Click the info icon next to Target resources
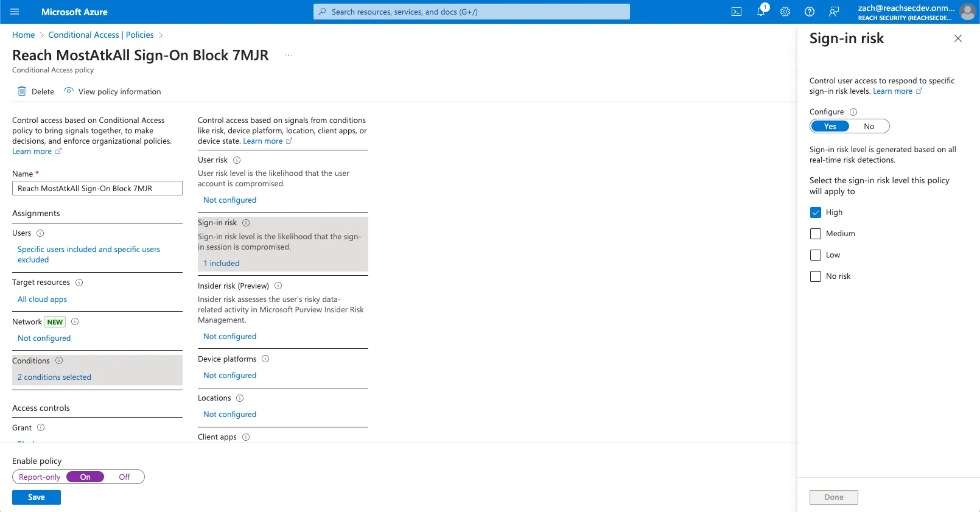The width and height of the screenshot is (980, 512). (x=79, y=282)
